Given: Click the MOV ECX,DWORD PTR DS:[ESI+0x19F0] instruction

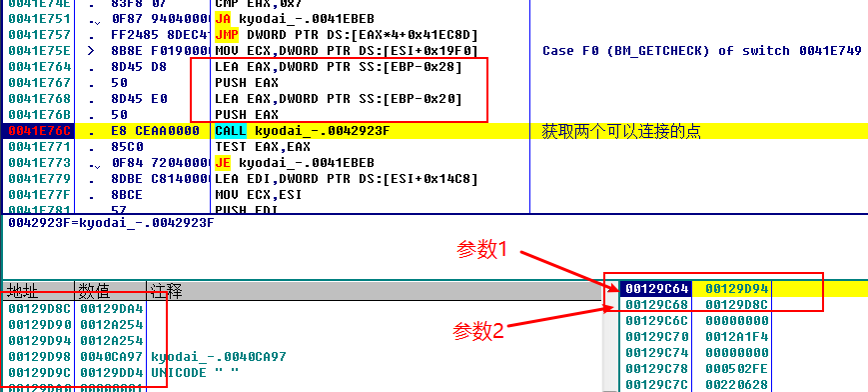Looking at the screenshot, I should pos(346,50).
